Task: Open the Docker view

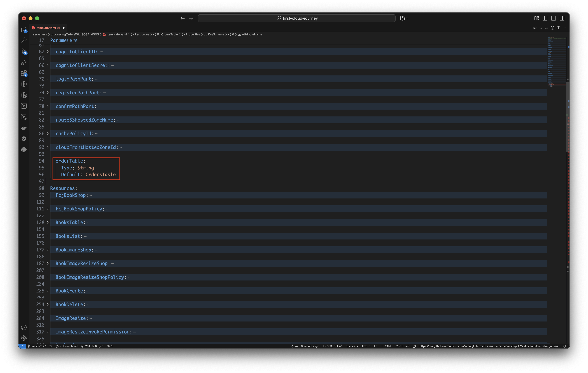Action: pyautogui.click(x=24, y=128)
